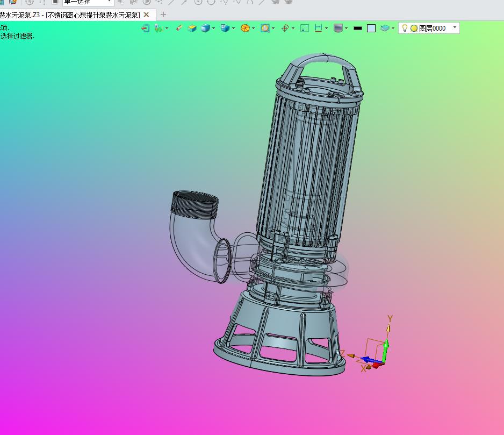
Task: Expand the red crosshair icon dropdown
Action: tap(293, 28)
